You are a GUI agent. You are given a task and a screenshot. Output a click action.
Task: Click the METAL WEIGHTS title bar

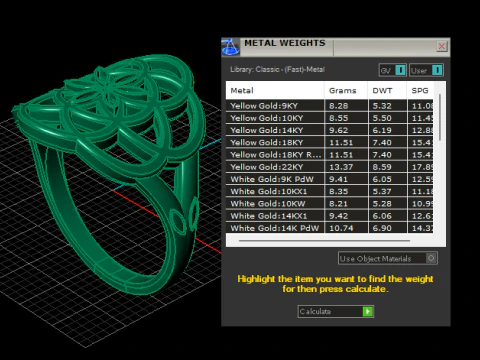(336, 47)
